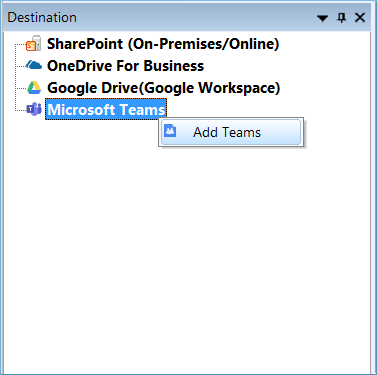Select Google Drive(Google Workspace) node
This screenshot has height=375, width=377.
(x=163, y=88)
